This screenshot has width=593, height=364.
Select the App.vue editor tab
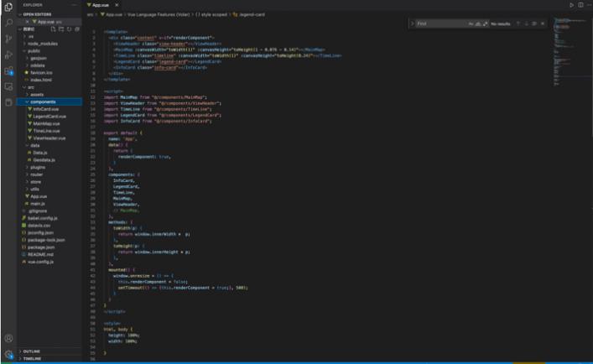pos(101,6)
